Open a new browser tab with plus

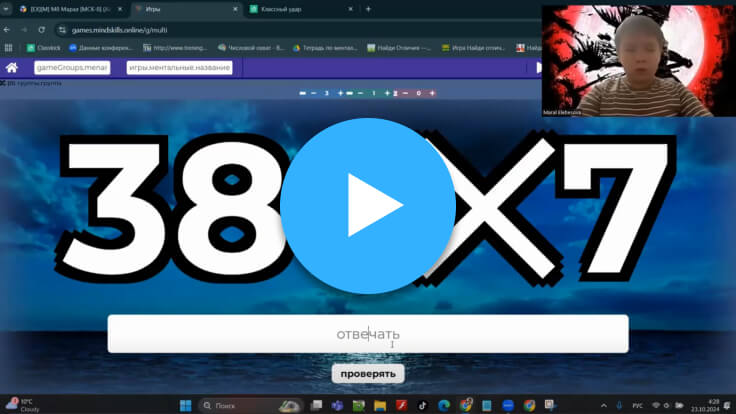tap(368, 9)
